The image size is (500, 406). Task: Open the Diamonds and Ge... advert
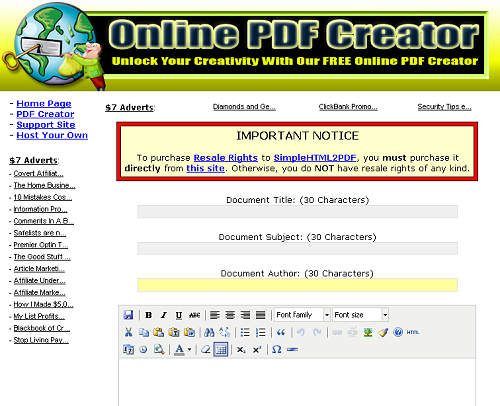[244, 107]
